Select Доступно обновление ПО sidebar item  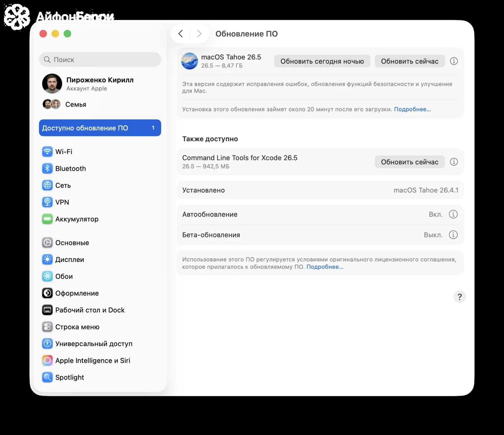point(100,128)
